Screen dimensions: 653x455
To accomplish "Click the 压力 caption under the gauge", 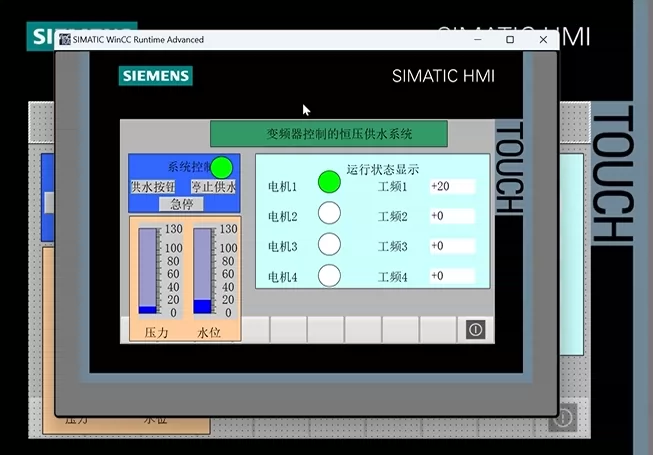I will 156,332.
